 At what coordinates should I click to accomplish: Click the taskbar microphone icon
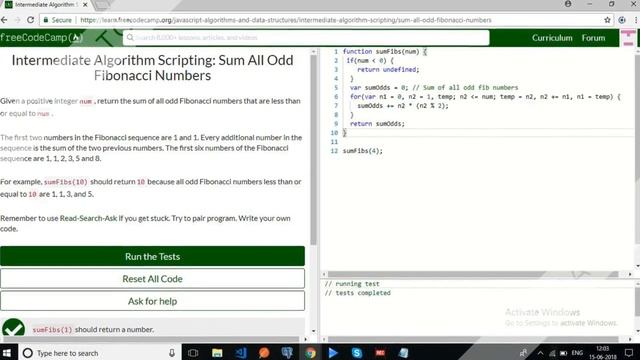(172, 353)
